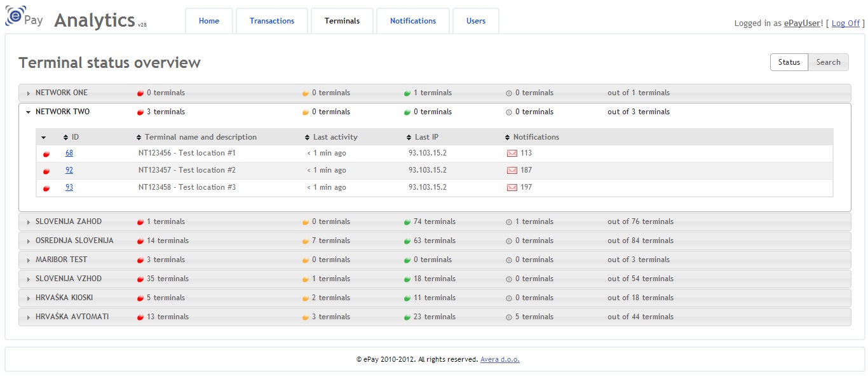
Task: Click red offline icon in SLOVENIJA ZAHOD row
Action: pyautogui.click(x=140, y=222)
